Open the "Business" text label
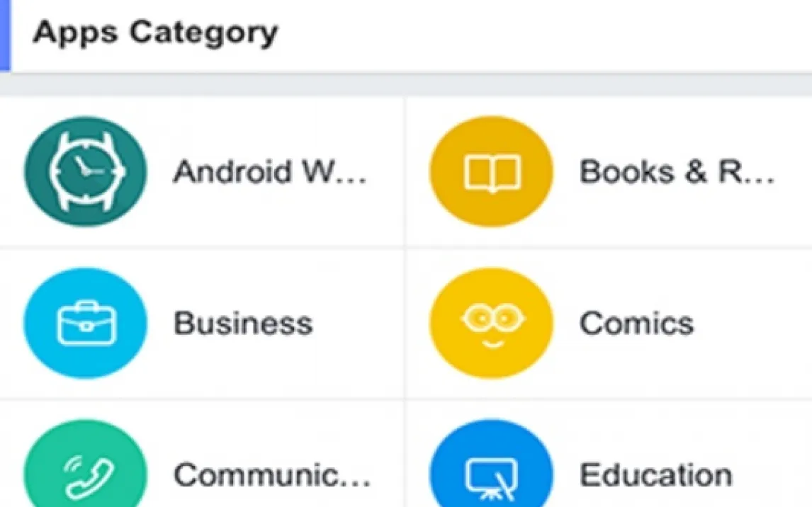The image size is (812, 507). pyautogui.click(x=243, y=324)
